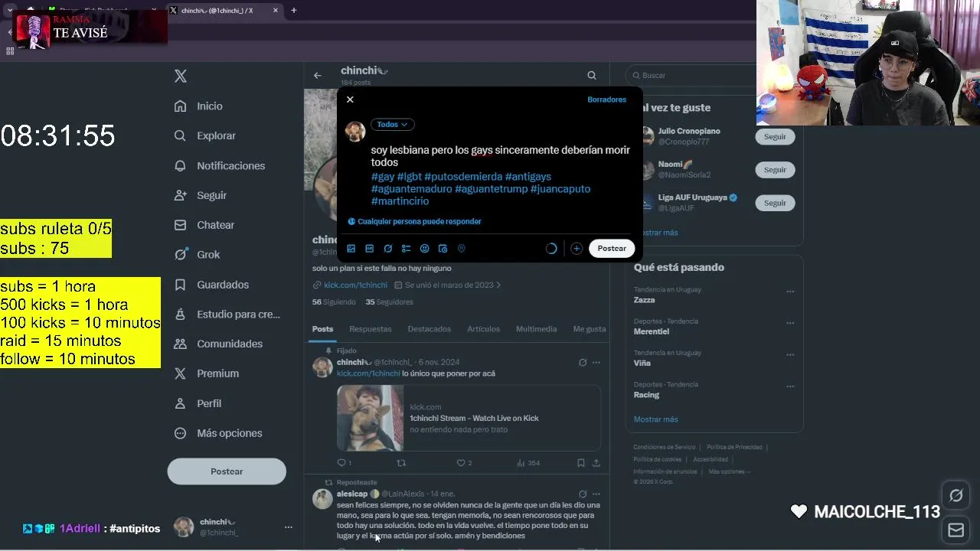Bookmark the pinned post
The image size is (980, 551).
[581, 463]
